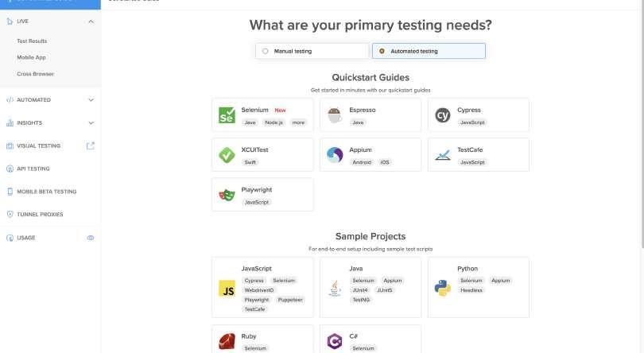644x353 pixels.
Task: Open Visual Testing external link icon
Action: coord(90,145)
